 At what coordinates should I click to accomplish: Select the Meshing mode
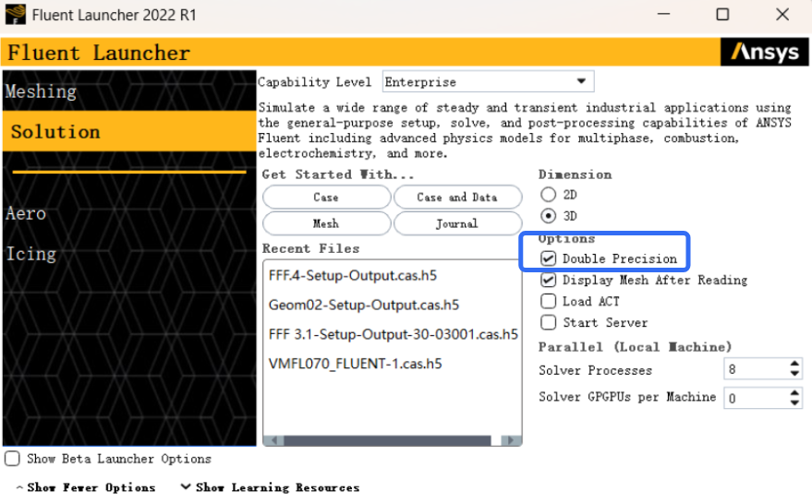(x=129, y=91)
